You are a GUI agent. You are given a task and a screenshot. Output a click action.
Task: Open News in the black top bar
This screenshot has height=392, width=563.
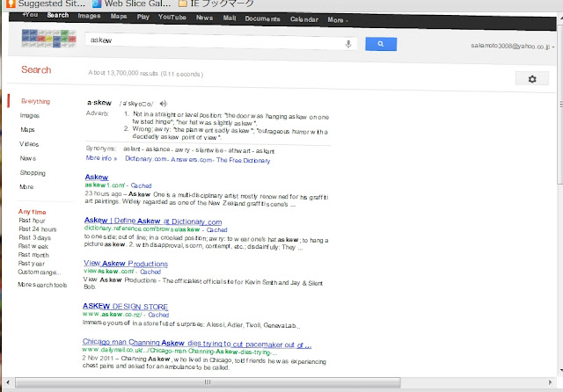pyautogui.click(x=204, y=18)
